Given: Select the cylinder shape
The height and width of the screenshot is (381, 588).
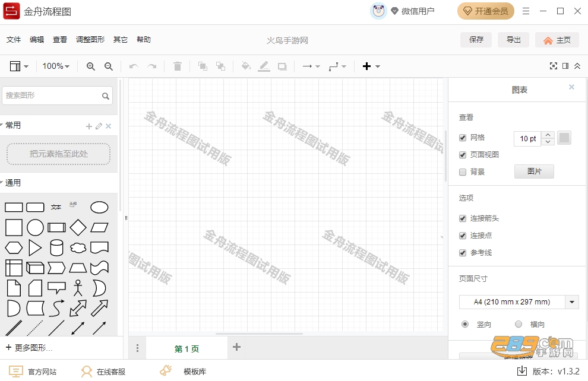Looking at the screenshot, I should point(56,247).
